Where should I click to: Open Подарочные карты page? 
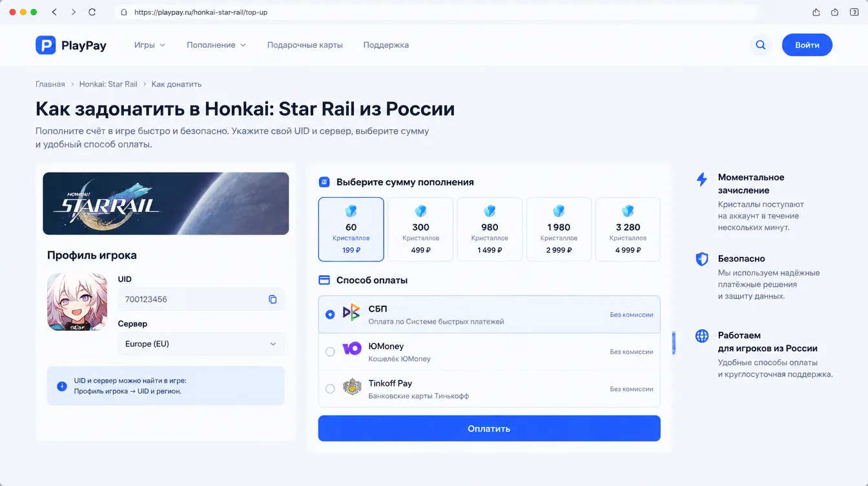(305, 45)
